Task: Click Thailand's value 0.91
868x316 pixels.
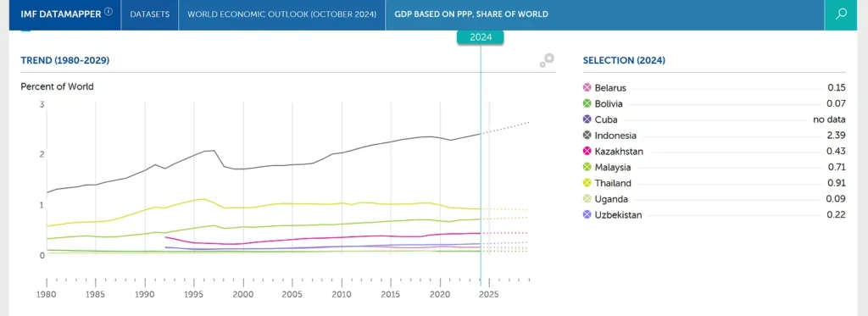Action: click(x=837, y=183)
